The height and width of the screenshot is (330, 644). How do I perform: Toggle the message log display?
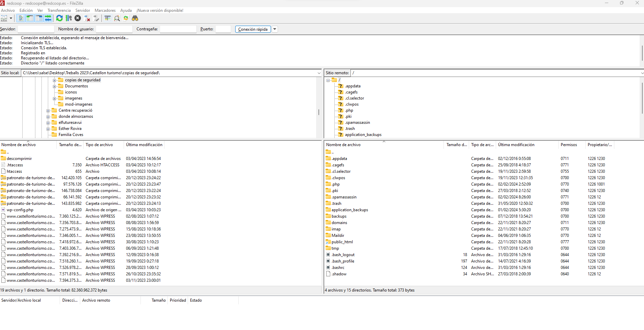pyautogui.click(x=21, y=18)
